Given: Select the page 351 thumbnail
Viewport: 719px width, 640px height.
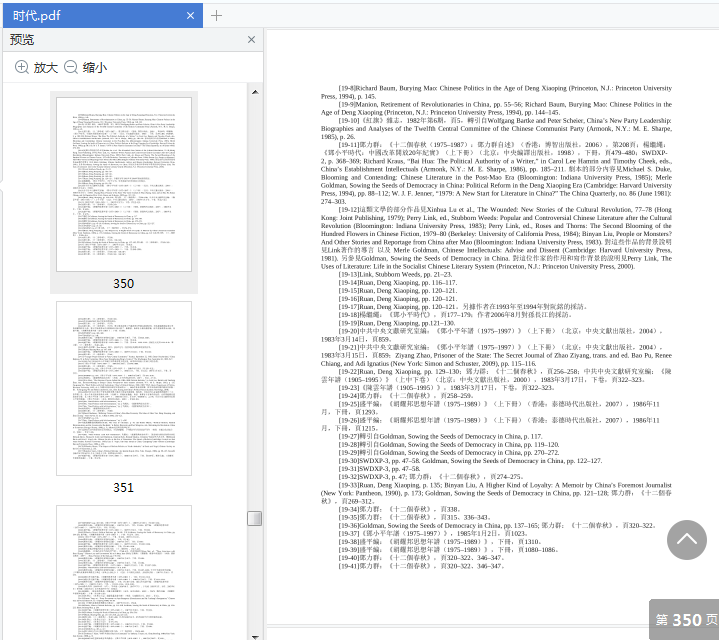Looking at the screenshot, I should coord(124,388).
